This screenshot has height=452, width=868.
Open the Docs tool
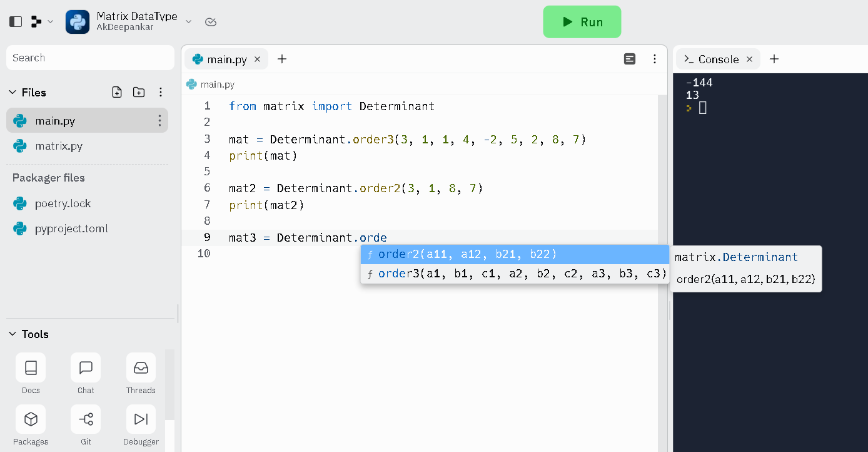[30, 374]
